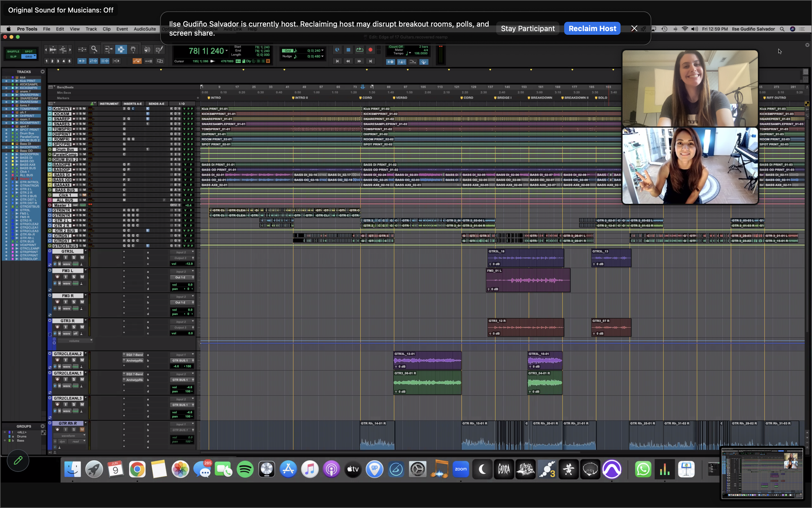This screenshot has height=508, width=812.
Task: Open GTR3L track name dropdown arrow
Action: tap(86, 251)
